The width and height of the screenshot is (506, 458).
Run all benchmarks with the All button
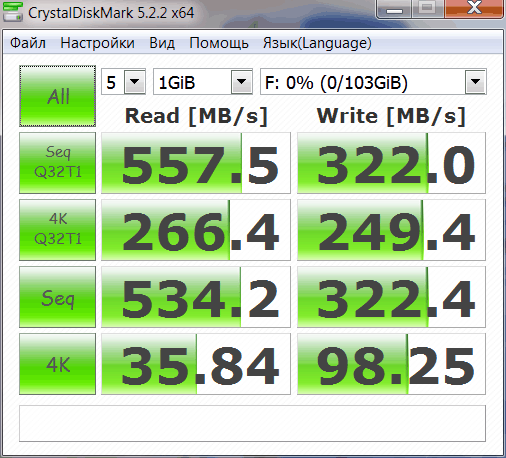click(57, 96)
